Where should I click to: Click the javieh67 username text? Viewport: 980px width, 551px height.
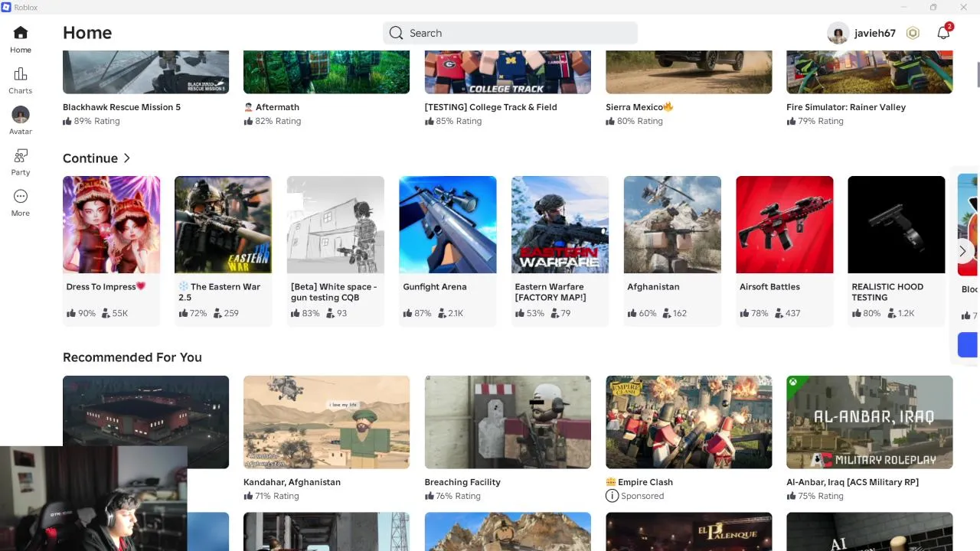point(875,33)
